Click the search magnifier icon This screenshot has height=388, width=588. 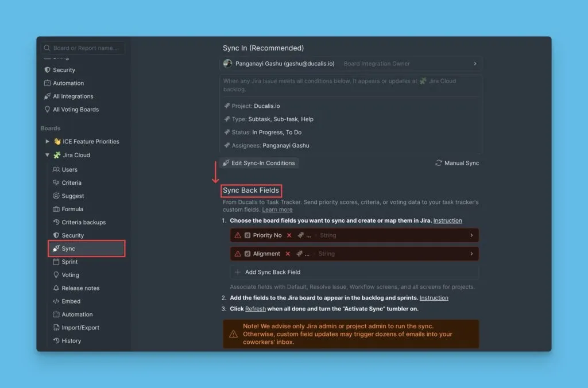47,48
